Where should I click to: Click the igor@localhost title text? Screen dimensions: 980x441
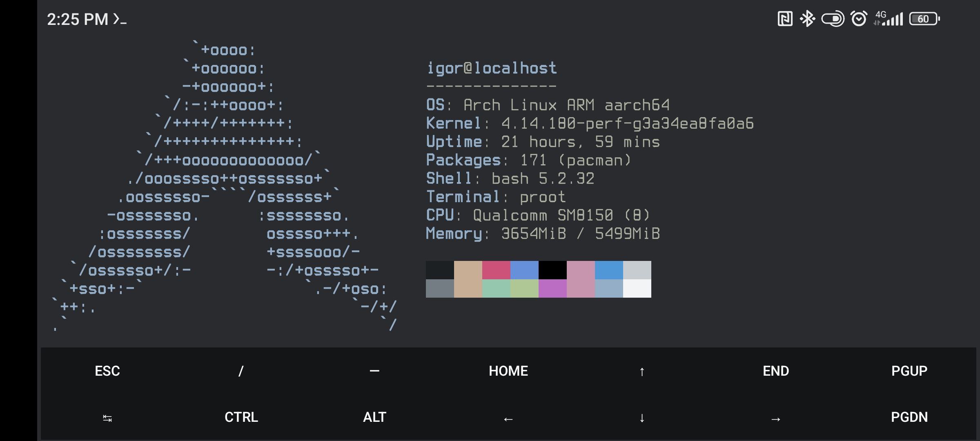(x=491, y=68)
